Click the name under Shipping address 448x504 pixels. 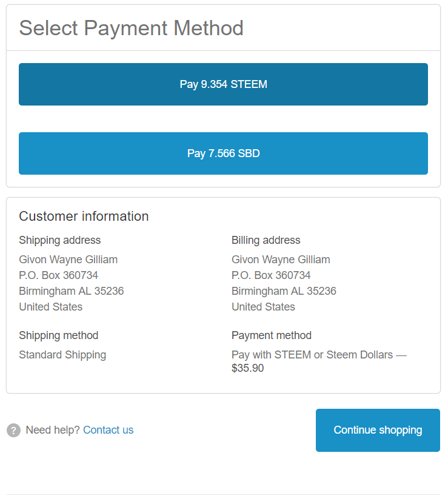(68, 260)
